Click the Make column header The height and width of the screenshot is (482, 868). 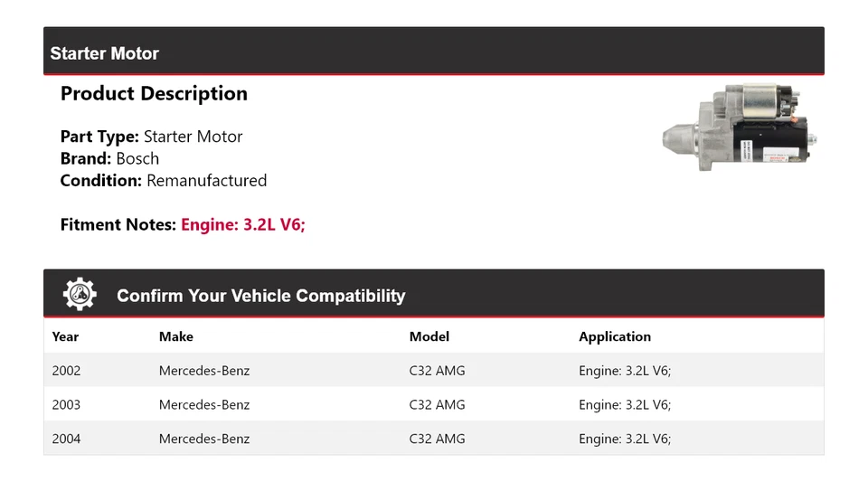pos(176,336)
